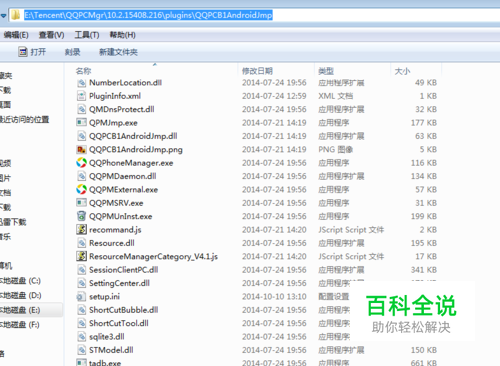Click the sqlite3.dll file icon

[x=81, y=336]
